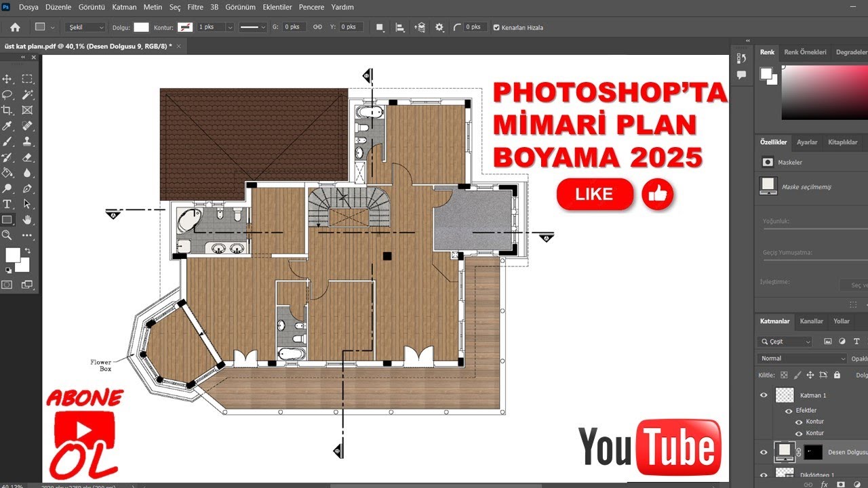Viewport: 868px width, 488px height.
Task: Swap foreground and background colors
Action: pyautogui.click(x=28, y=250)
